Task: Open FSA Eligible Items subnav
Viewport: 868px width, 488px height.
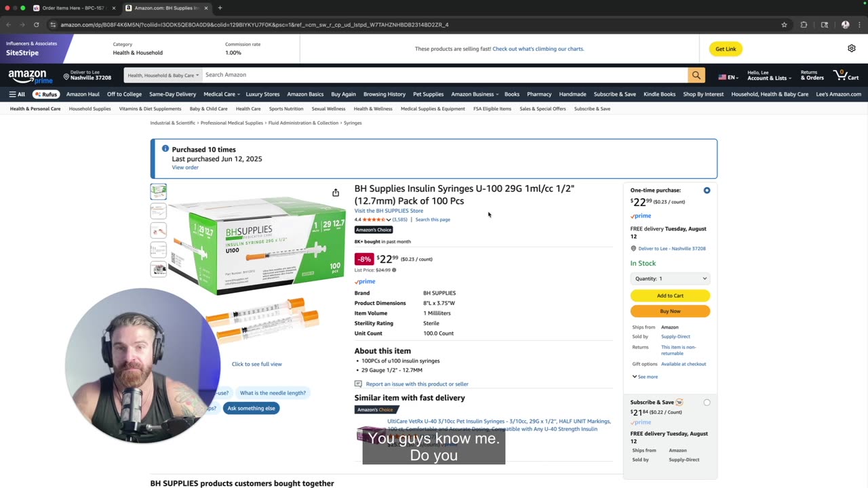Action: (492, 108)
